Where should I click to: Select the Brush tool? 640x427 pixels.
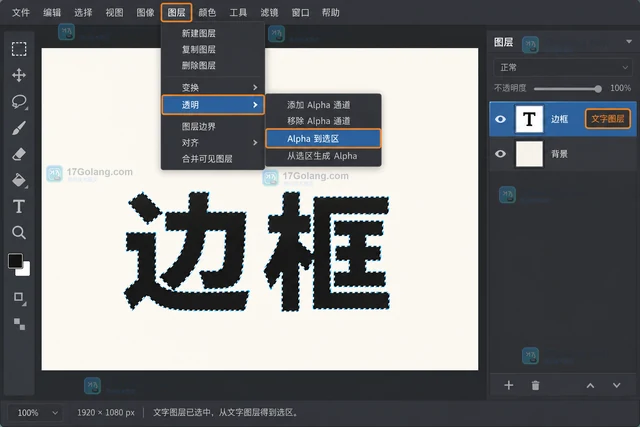tap(19, 128)
